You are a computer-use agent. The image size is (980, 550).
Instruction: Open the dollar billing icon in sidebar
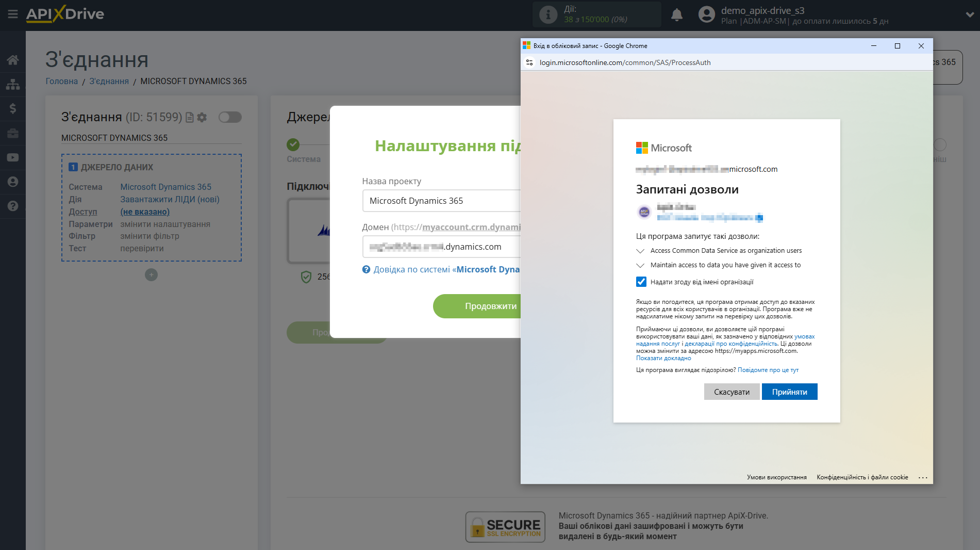pyautogui.click(x=13, y=108)
